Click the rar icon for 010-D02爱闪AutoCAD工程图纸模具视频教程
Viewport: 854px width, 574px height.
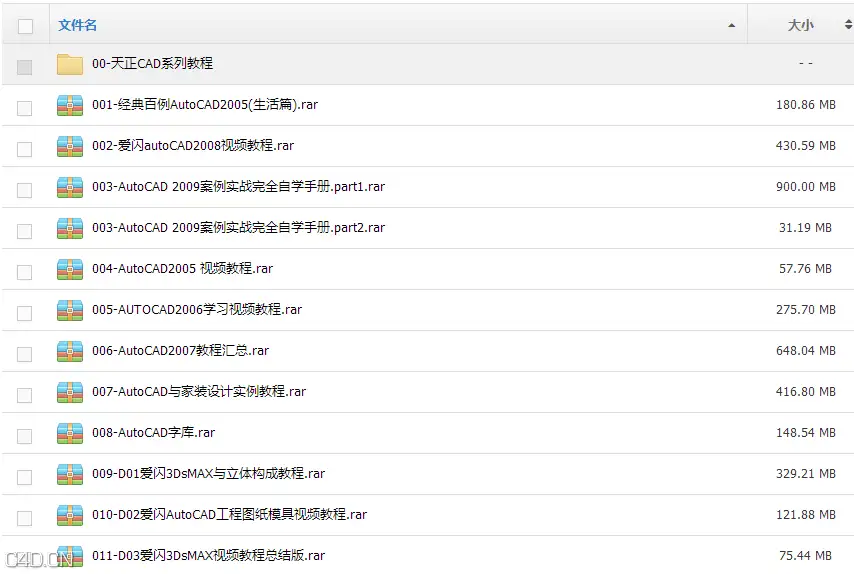[70, 515]
